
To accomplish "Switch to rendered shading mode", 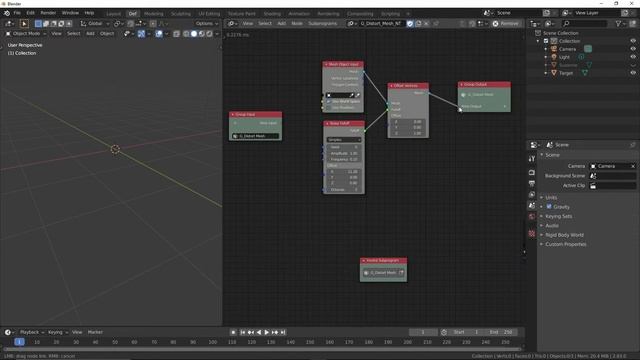I will (209, 34).
